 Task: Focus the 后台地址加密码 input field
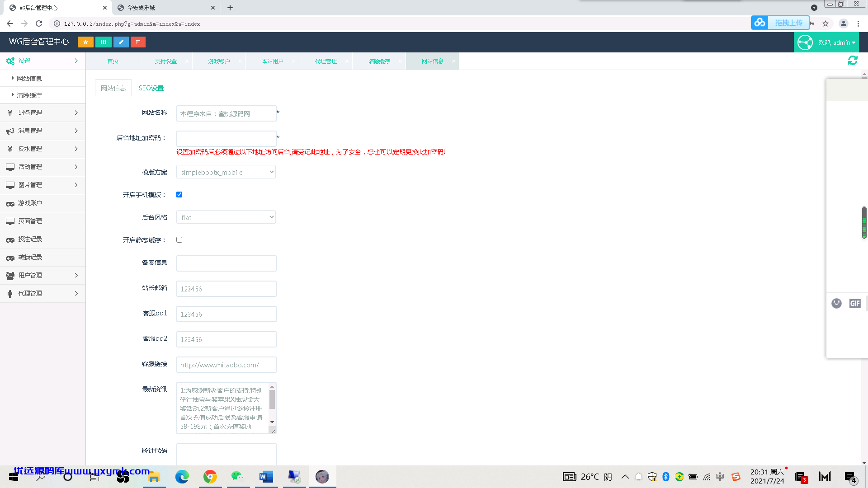tap(226, 139)
